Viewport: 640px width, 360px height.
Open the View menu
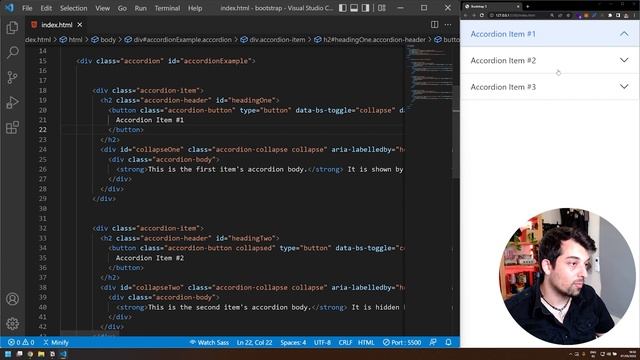[102, 8]
